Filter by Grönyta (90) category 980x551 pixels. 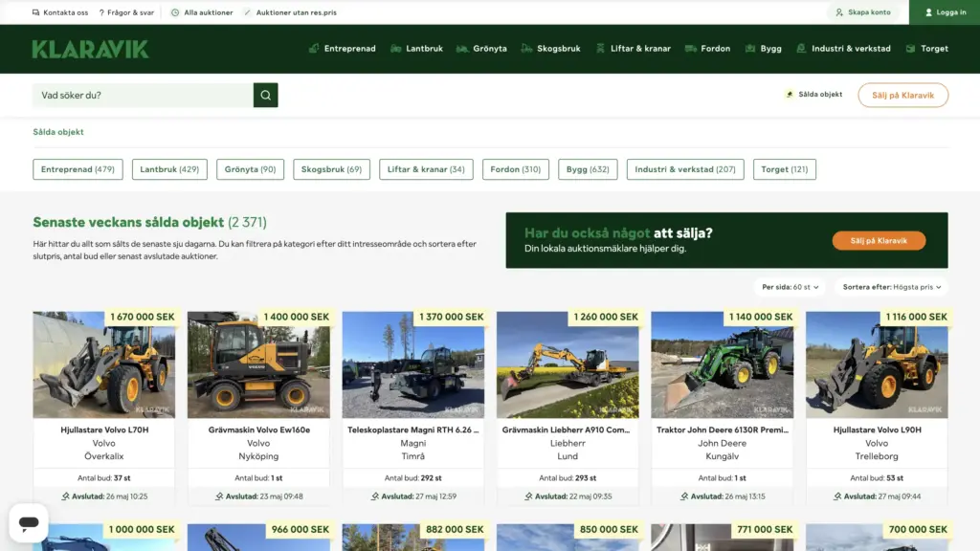coord(250,169)
